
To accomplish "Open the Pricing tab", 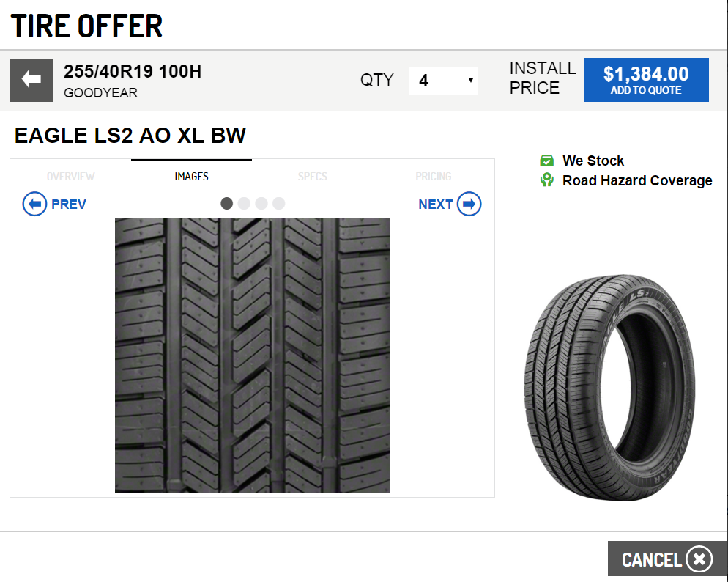I will point(434,177).
